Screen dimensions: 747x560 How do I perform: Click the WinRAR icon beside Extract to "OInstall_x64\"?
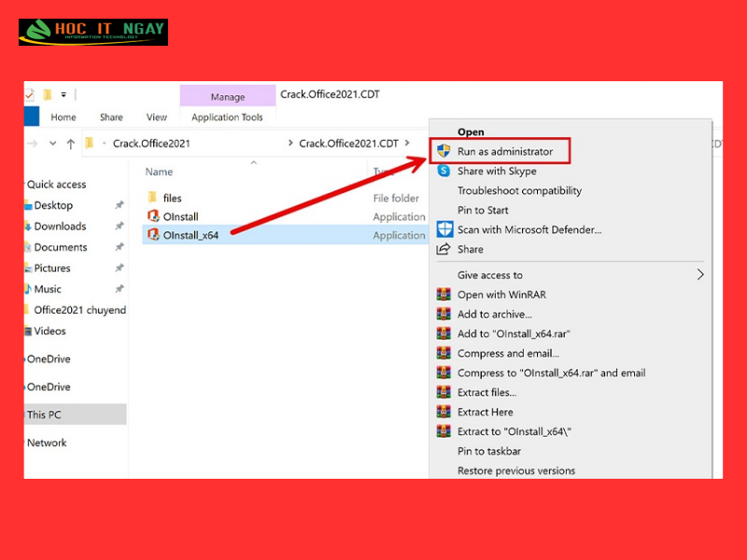[444, 431]
